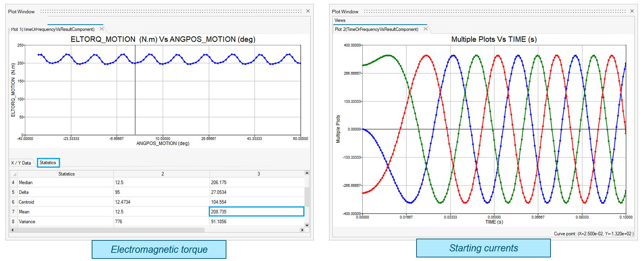The image size is (644, 261).
Task: Select the Plot 1 TimeOrFrequencyVsResultComponent tab
Action: pos(53,29)
